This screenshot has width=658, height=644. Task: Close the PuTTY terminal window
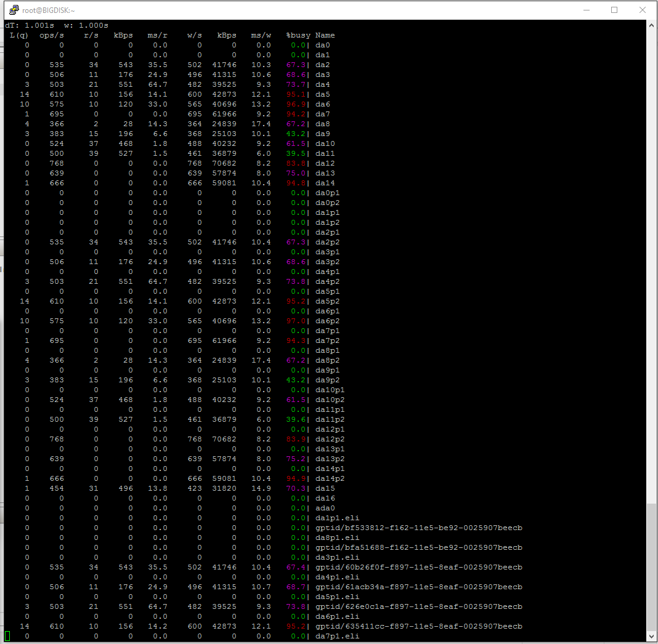tap(642, 10)
